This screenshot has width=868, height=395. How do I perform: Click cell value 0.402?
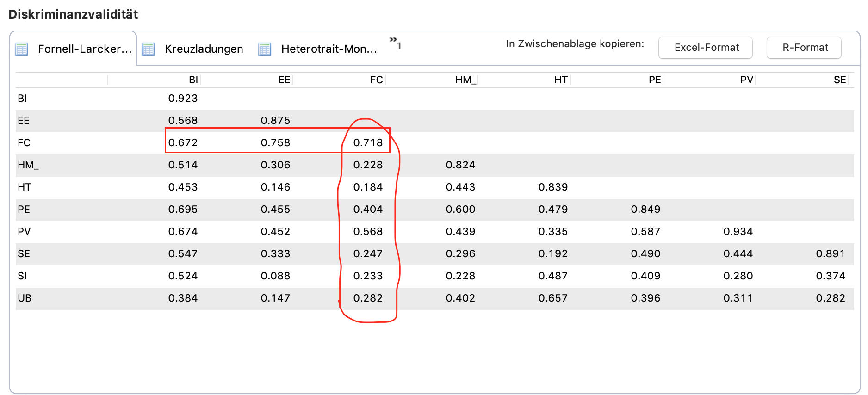tap(460, 298)
